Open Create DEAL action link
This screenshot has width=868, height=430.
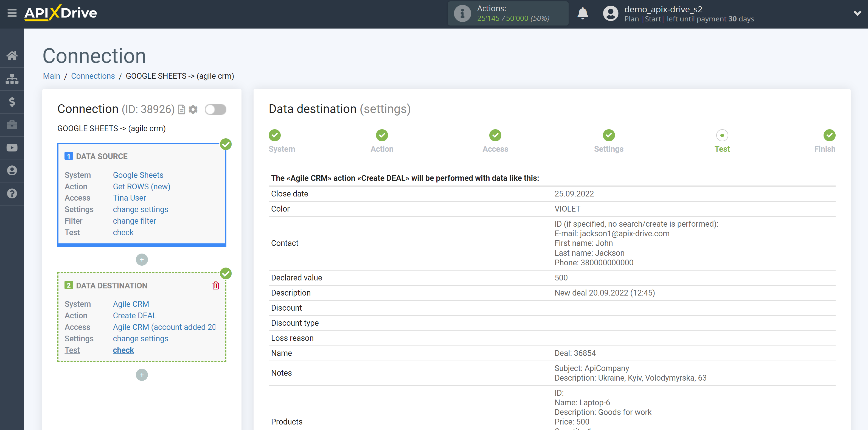pos(135,315)
